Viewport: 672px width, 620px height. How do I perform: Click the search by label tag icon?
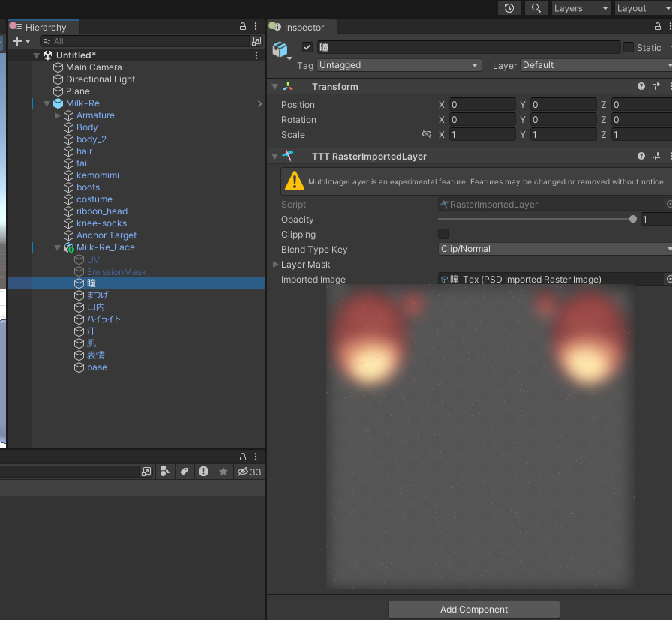(x=183, y=472)
